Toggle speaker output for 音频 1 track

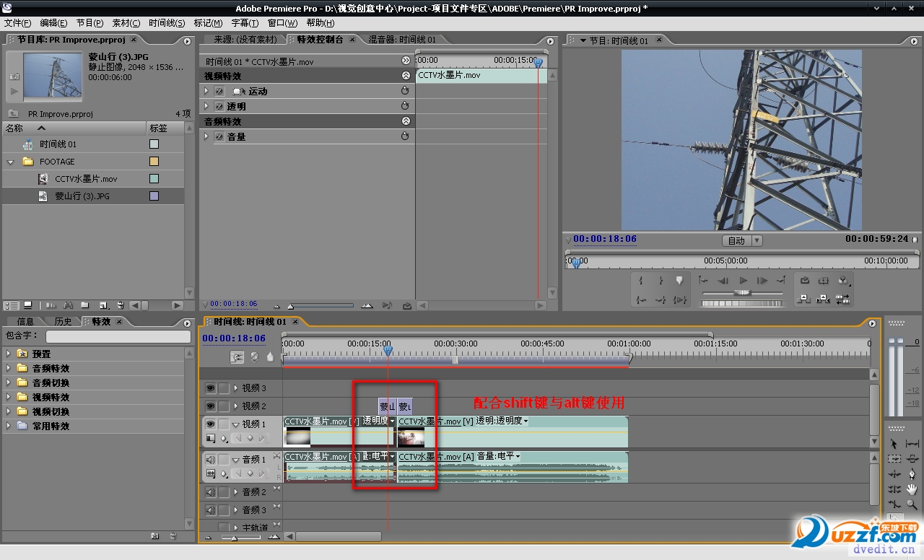[x=210, y=460]
